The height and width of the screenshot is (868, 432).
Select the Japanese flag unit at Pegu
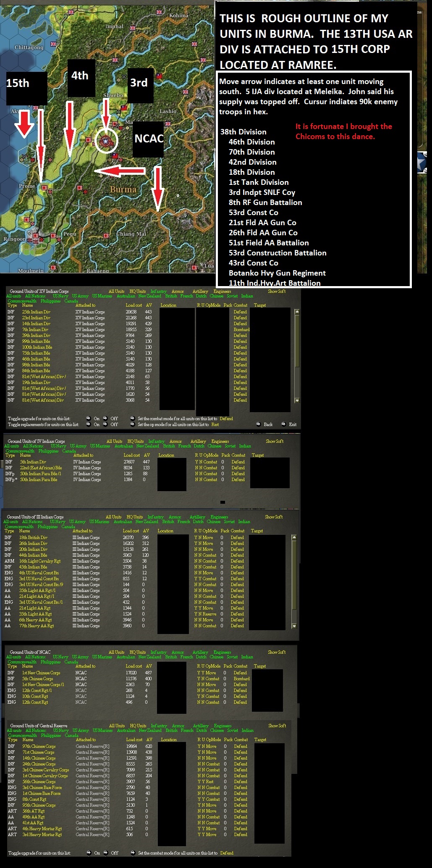[x=54, y=237]
